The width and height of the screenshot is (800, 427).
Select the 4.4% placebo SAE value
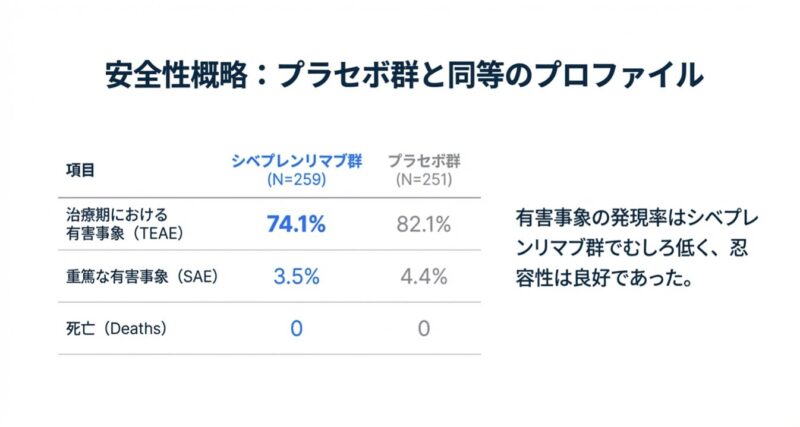(x=424, y=277)
